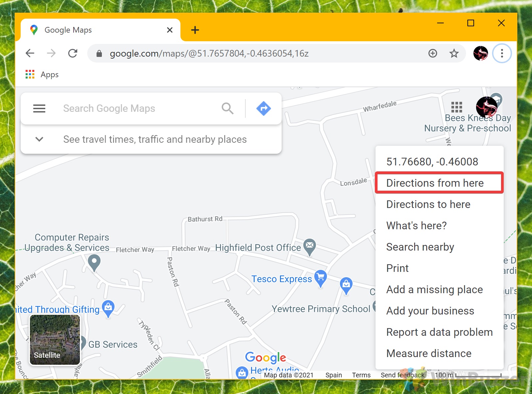Switch to the Satellite view thumbnail

click(x=55, y=340)
